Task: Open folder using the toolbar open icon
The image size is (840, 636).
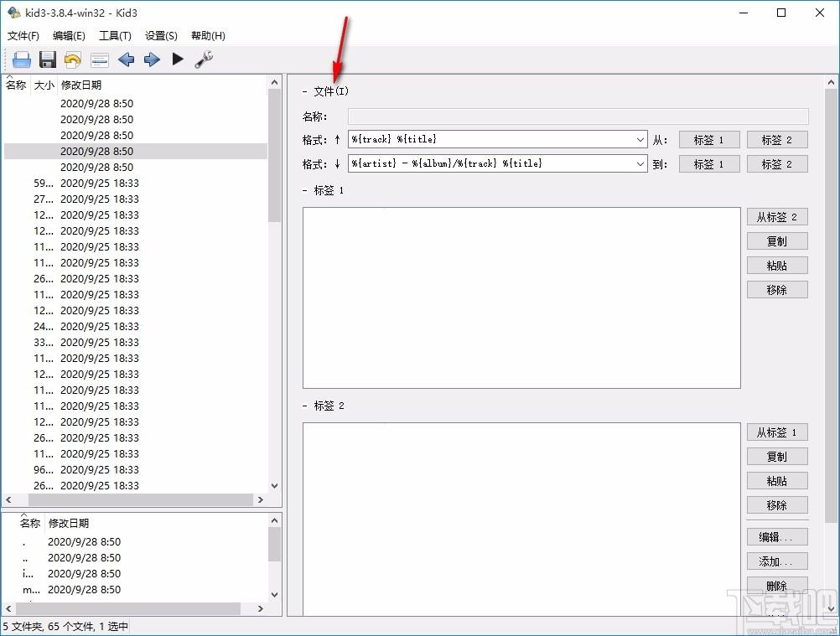Action: (22, 59)
